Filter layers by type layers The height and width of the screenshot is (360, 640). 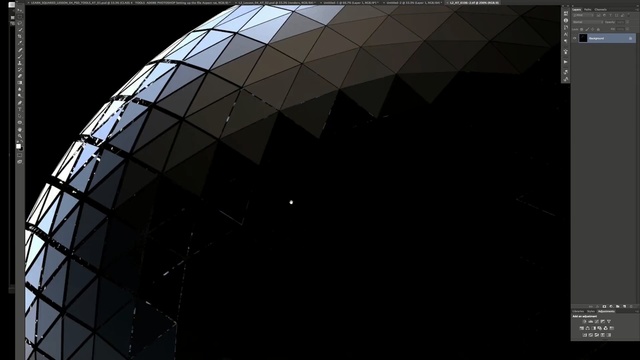(611, 15)
